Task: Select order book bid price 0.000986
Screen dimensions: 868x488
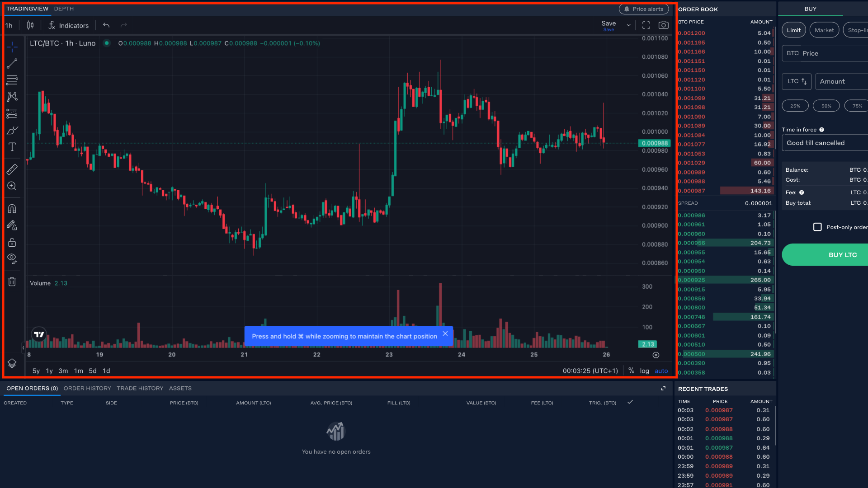Action: pyautogui.click(x=692, y=215)
